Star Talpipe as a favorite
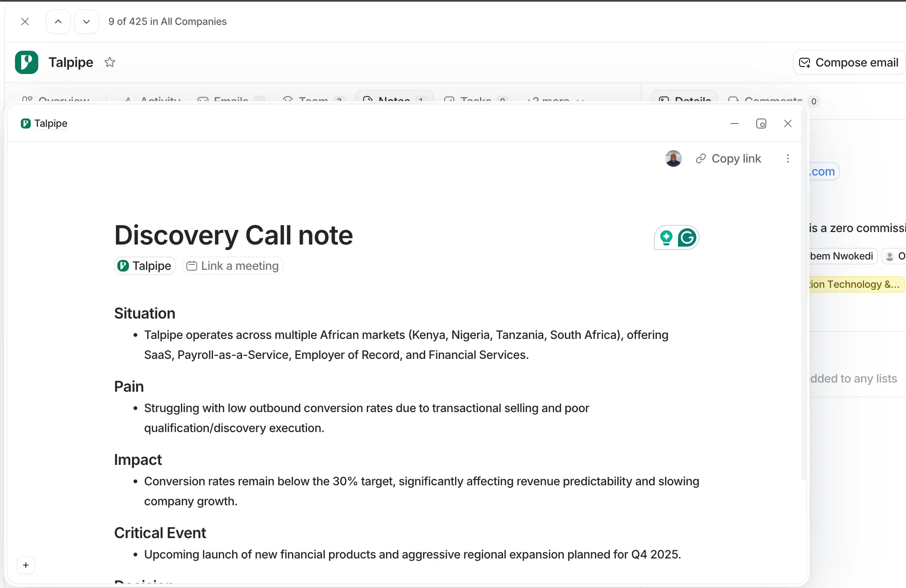Viewport: 906px width, 588px height. click(x=110, y=62)
